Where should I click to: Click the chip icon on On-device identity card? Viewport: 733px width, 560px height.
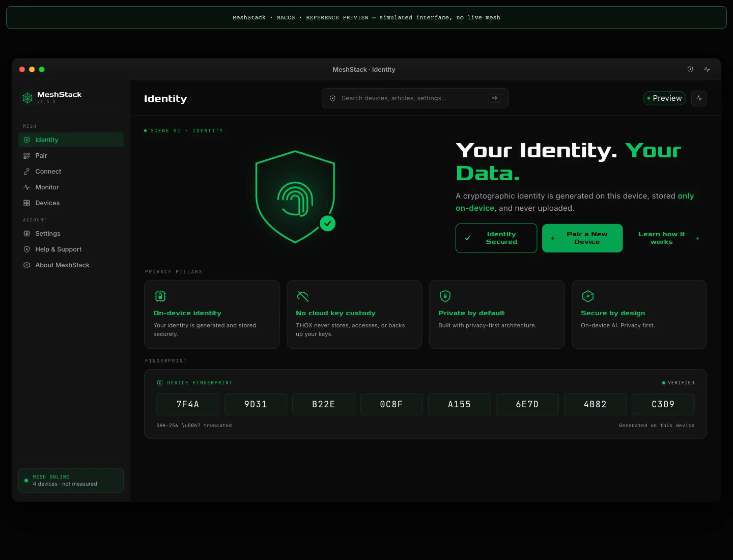pos(160,296)
